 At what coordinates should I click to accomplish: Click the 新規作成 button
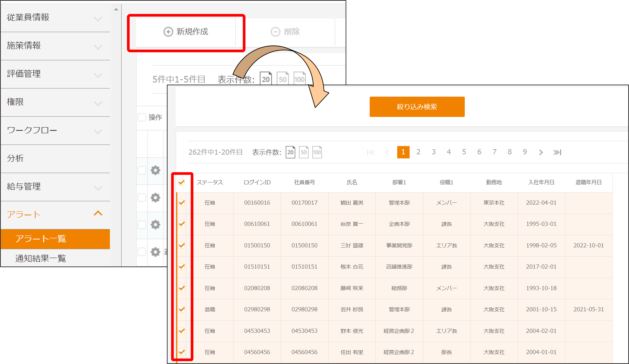186,32
